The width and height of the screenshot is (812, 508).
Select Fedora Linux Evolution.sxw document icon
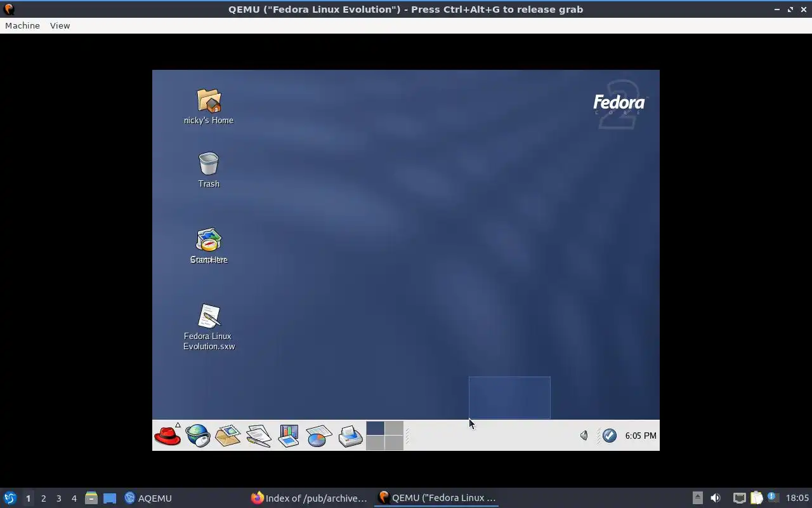(209, 327)
